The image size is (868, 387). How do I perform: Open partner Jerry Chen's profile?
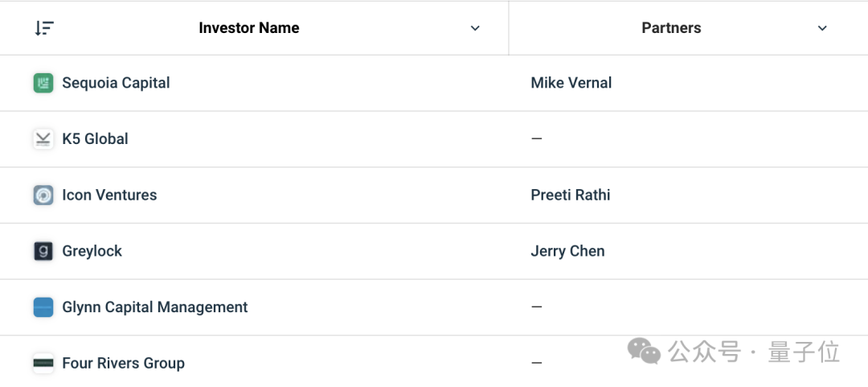(568, 251)
